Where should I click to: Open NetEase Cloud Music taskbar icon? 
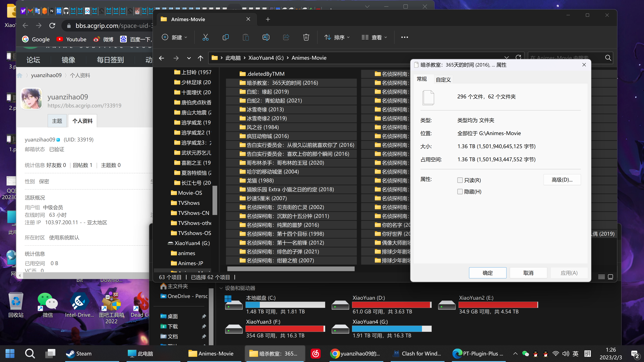point(315,353)
